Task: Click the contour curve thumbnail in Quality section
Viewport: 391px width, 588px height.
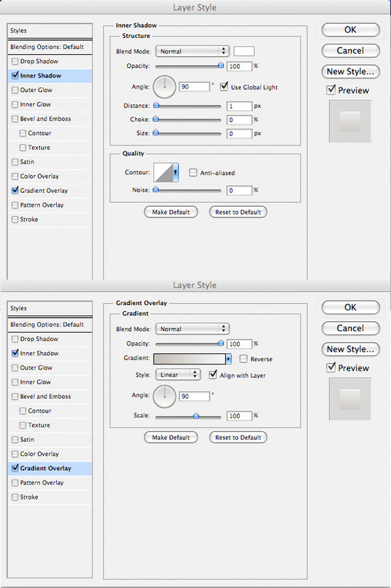Action: [x=163, y=172]
